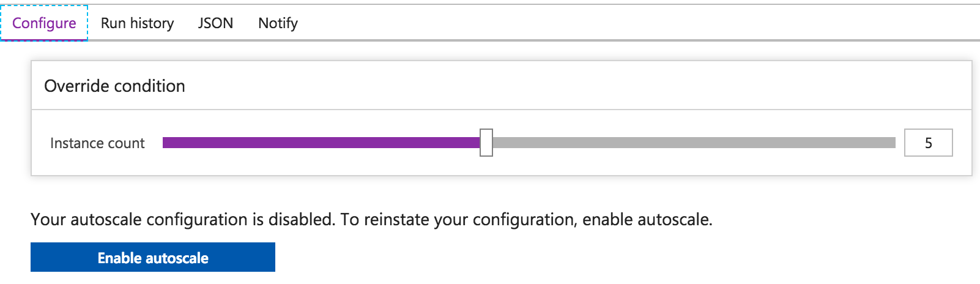Go to the Notify tab
980x284 pixels.
pyautogui.click(x=278, y=23)
